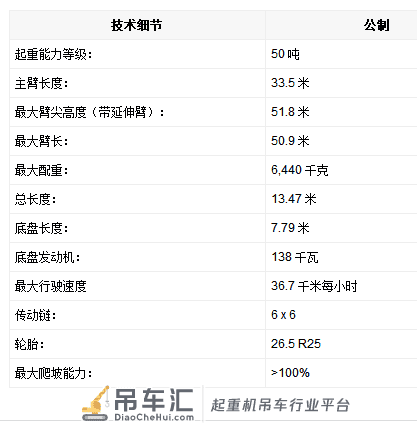
Task: Select the value 50 吨
Action: coord(285,54)
